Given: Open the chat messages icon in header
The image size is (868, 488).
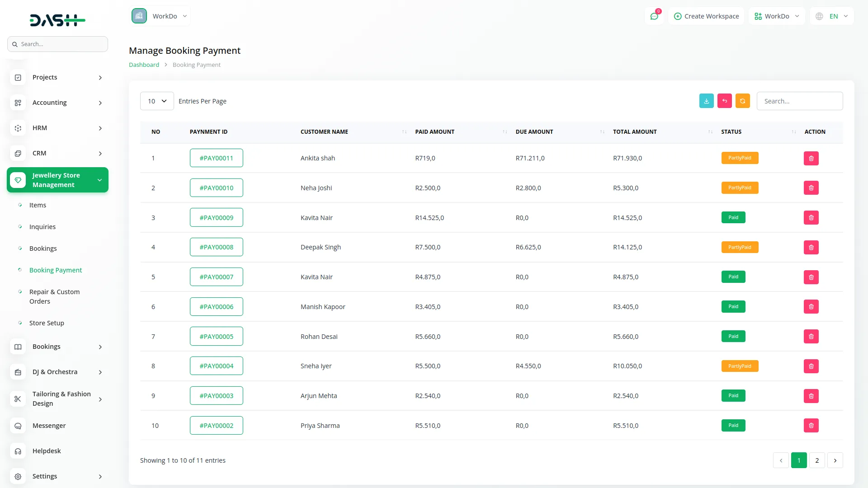Looking at the screenshot, I should pos(654,16).
